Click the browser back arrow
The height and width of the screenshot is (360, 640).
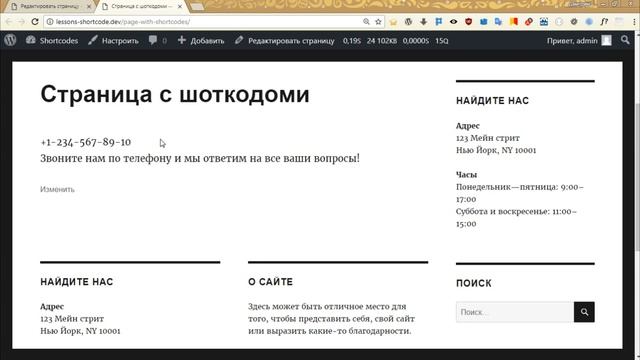coord(9,22)
